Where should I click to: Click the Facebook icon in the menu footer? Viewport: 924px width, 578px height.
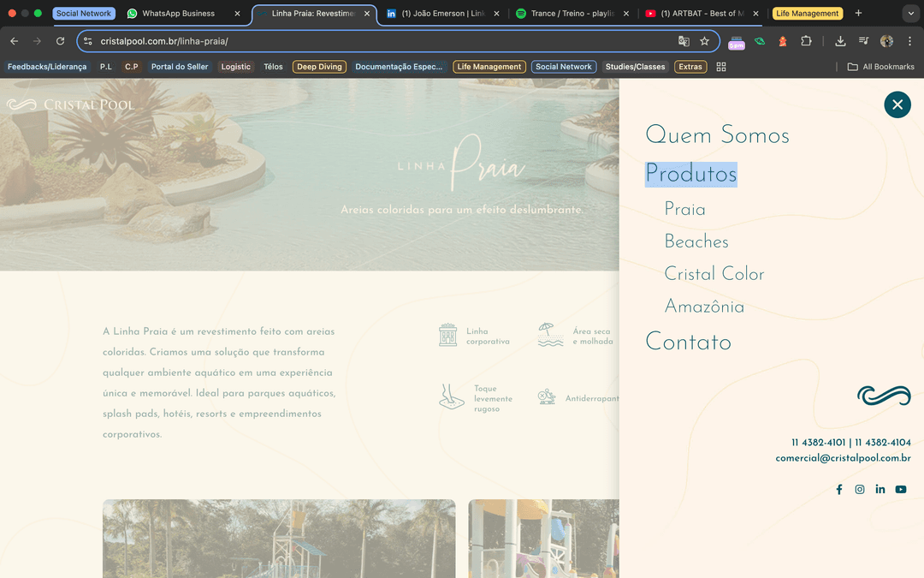click(x=839, y=489)
